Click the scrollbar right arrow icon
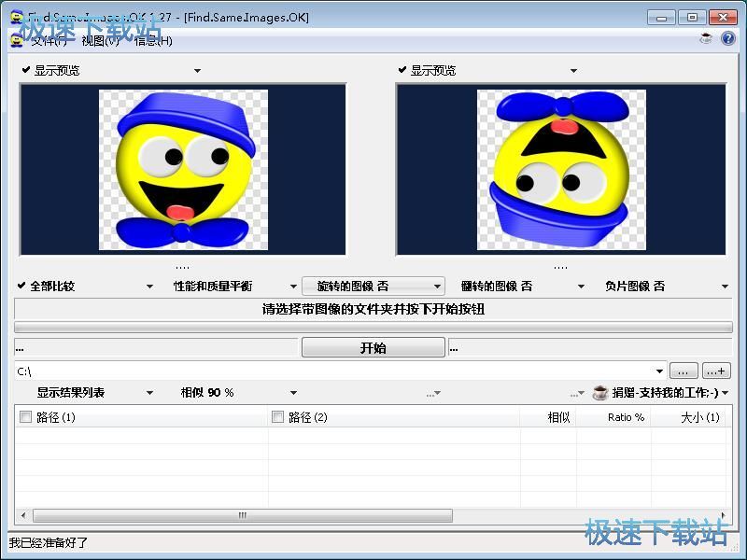Screen dimensions: 747x560 tap(724, 515)
